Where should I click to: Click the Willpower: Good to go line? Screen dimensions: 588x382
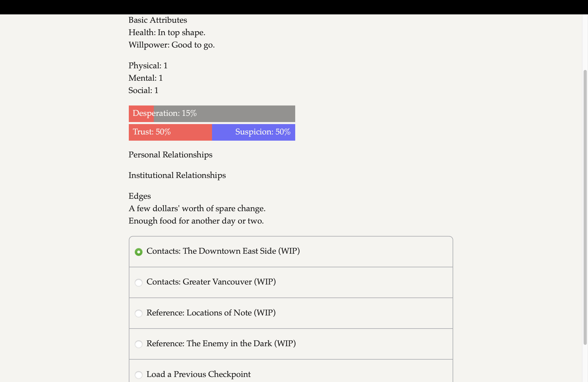(x=171, y=45)
